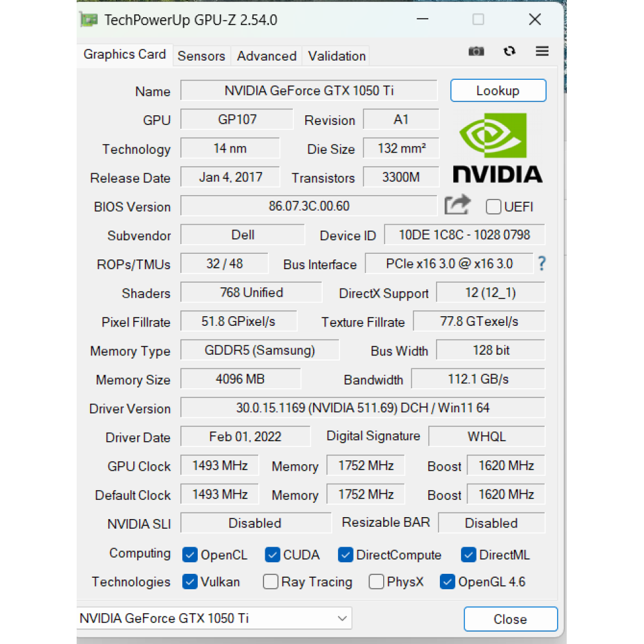Switch to the Sensors tab
Viewport: 644px width, 644px height.
point(201,56)
